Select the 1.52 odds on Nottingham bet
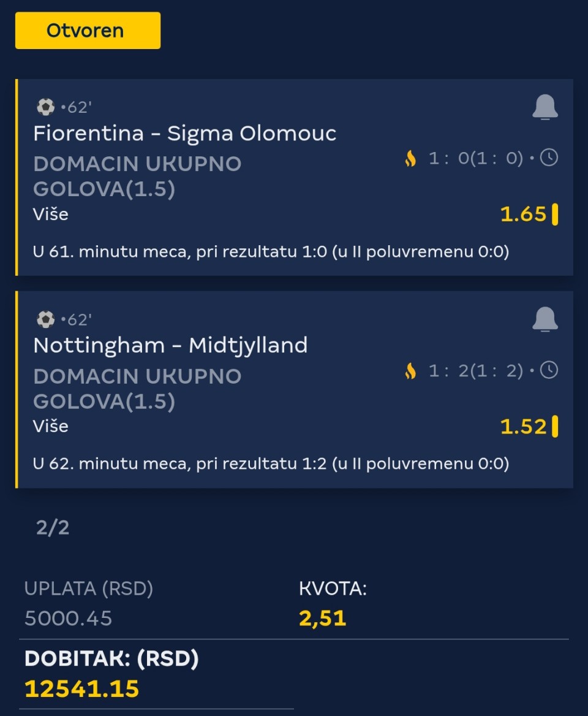Screen dimensions: 588x716 click(523, 426)
